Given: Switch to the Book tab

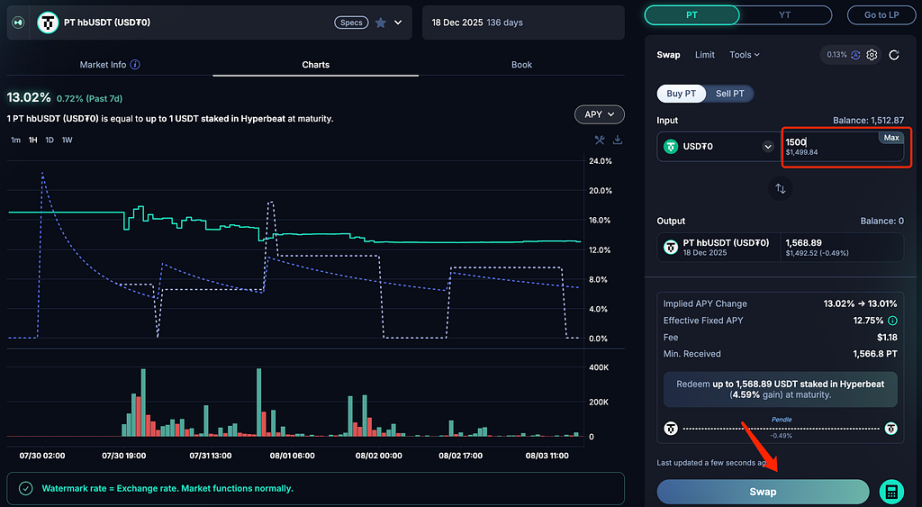Looking at the screenshot, I should pos(522,65).
